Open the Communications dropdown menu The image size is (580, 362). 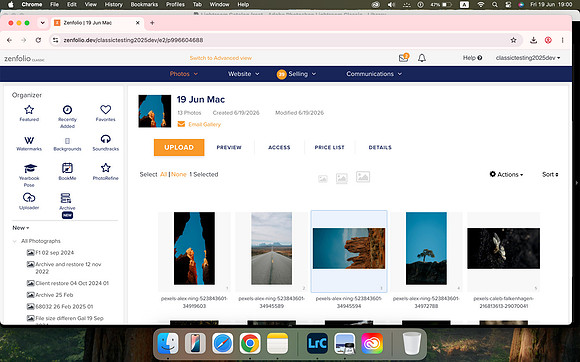[374, 74]
